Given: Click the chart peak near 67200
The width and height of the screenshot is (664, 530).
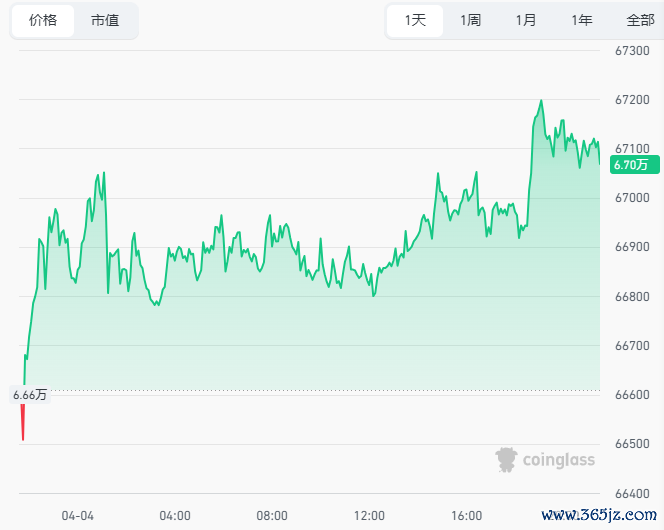Looking at the screenshot, I should [541, 101].
